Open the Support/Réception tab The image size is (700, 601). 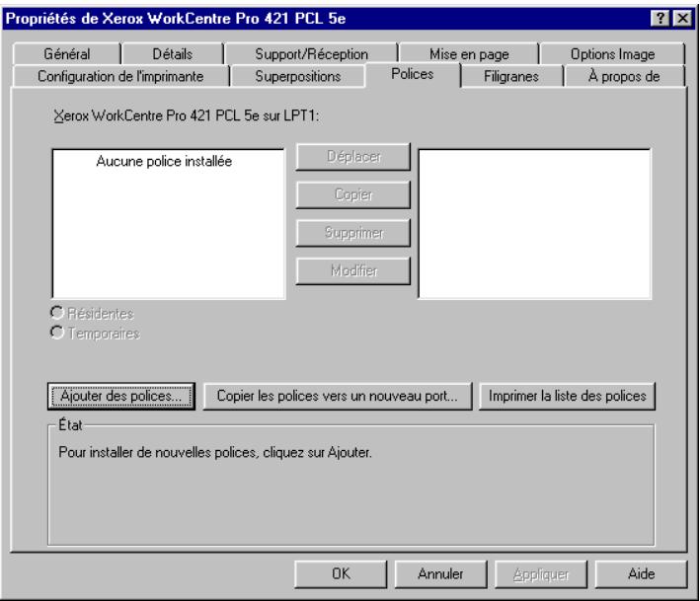coord(312,54)
